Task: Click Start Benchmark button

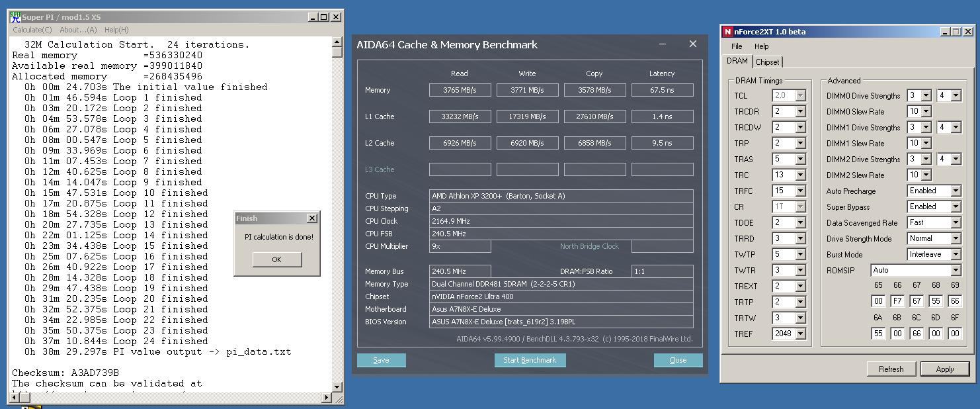Action: (x=530, y=360)
